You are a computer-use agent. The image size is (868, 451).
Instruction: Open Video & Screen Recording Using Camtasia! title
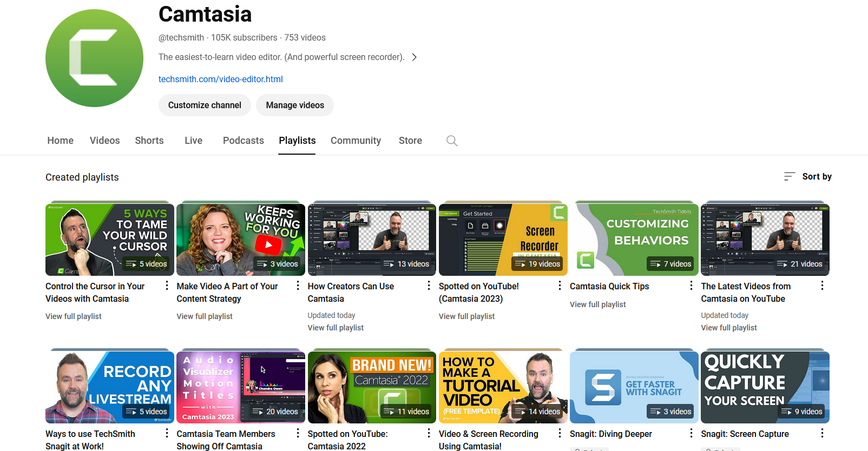[x=489, y=440]
